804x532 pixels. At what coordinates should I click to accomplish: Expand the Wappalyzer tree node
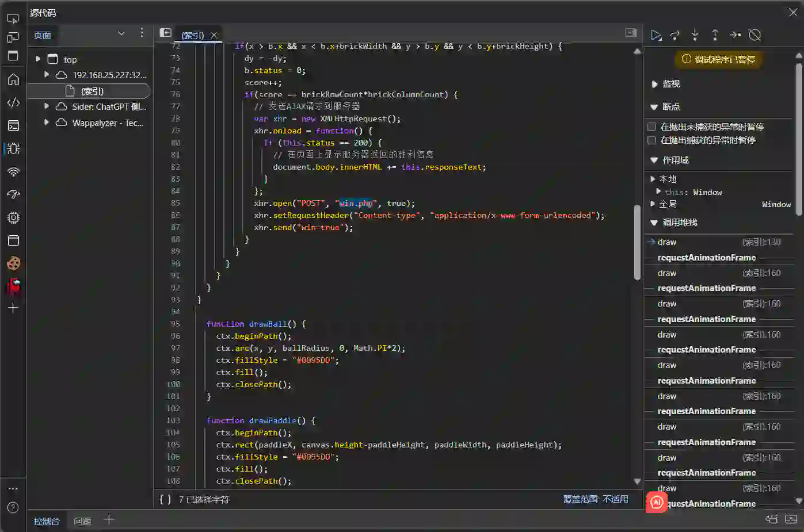47,123
